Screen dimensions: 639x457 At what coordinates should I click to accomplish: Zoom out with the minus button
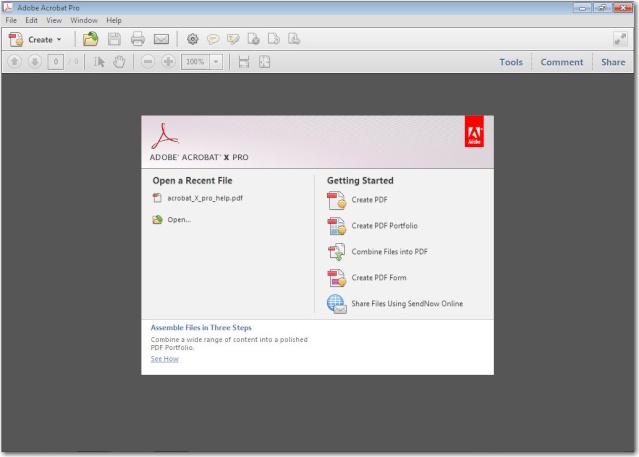pos(148,62)
